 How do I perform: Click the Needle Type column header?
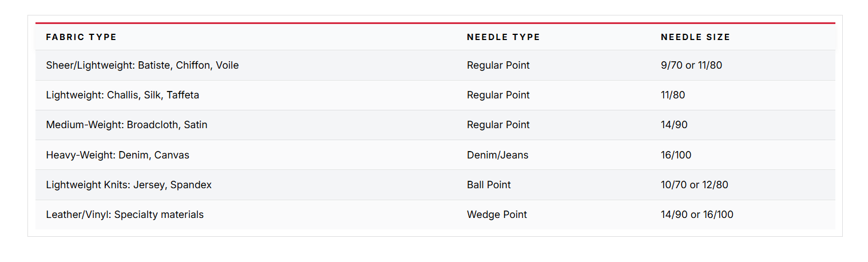[x=503, y=37]
